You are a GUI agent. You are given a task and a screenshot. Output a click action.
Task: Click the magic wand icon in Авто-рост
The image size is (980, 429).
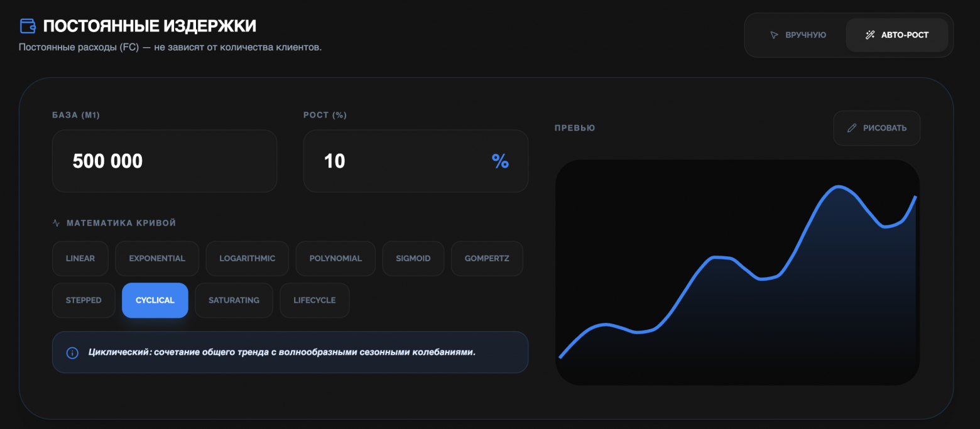(x=870, y=35)
